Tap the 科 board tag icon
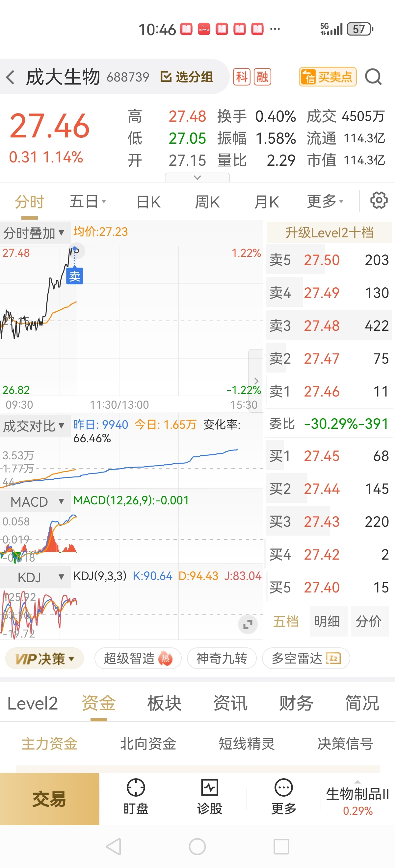The width and height of the screenshot is (395, 868). pos(242,77)
